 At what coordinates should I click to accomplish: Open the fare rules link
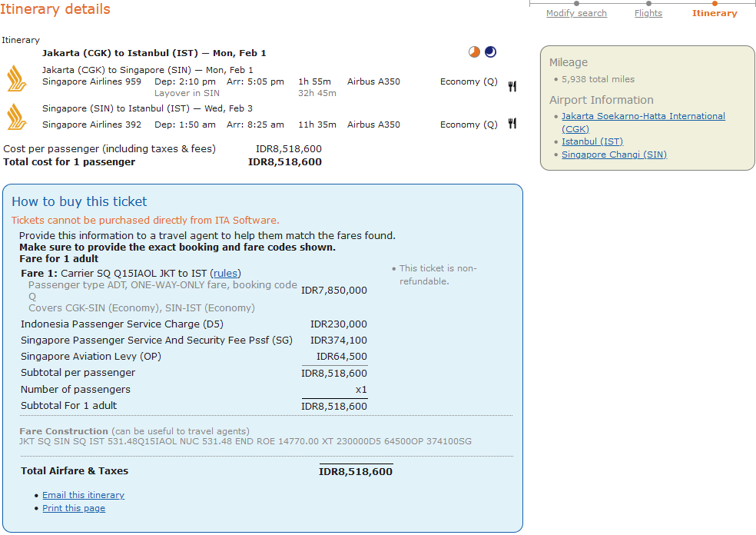[226, 273]
